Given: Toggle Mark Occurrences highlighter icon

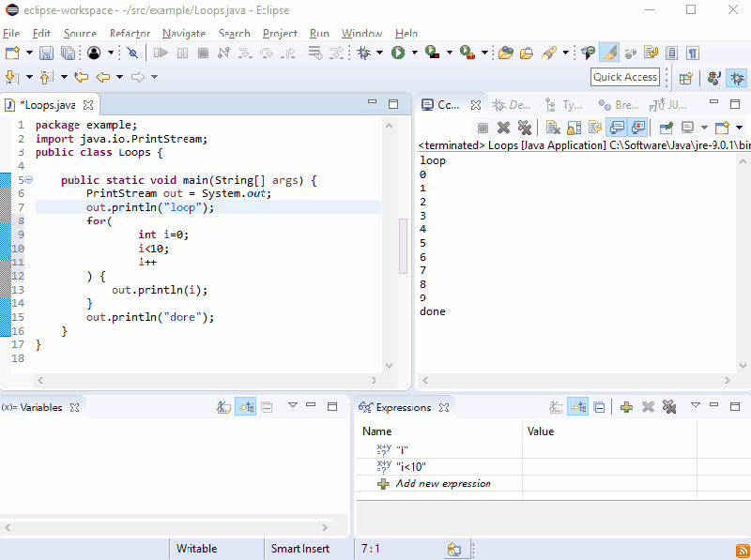Looking at the screenshot, I should tap(609, 53).
